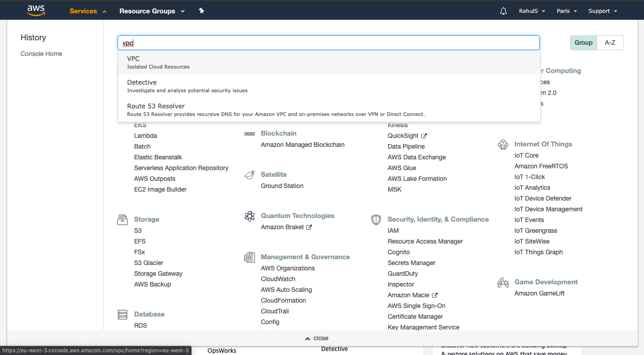Open the Paris region dropdown
This screenshot has width=644, height=355.
566,11
